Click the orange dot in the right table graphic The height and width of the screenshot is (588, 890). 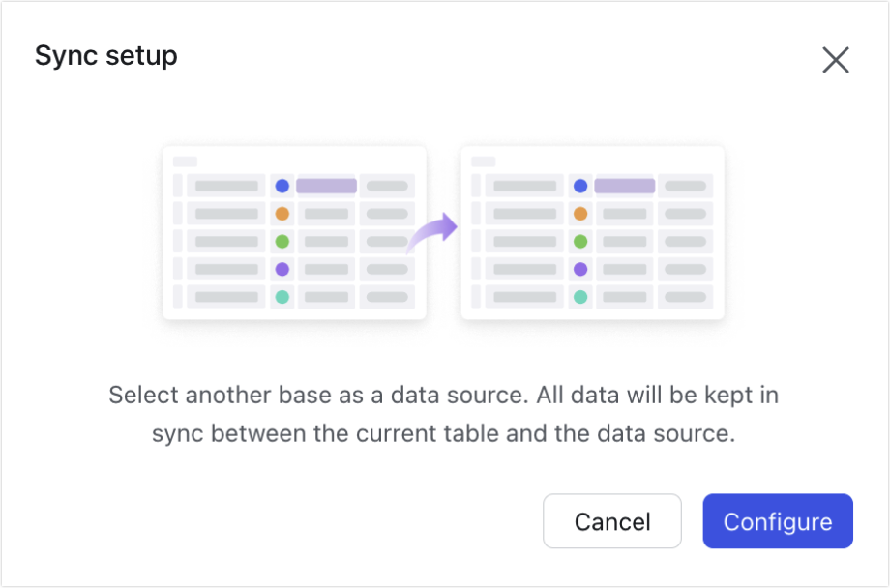coord(580,212)
